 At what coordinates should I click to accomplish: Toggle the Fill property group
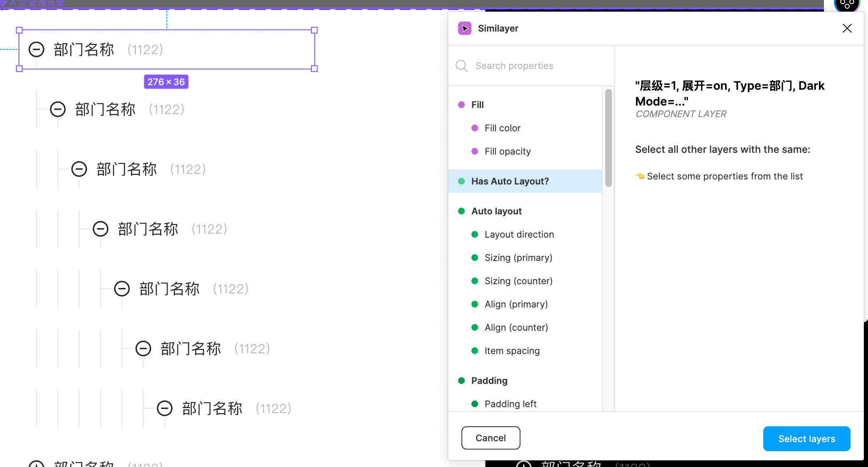(477, 105)
